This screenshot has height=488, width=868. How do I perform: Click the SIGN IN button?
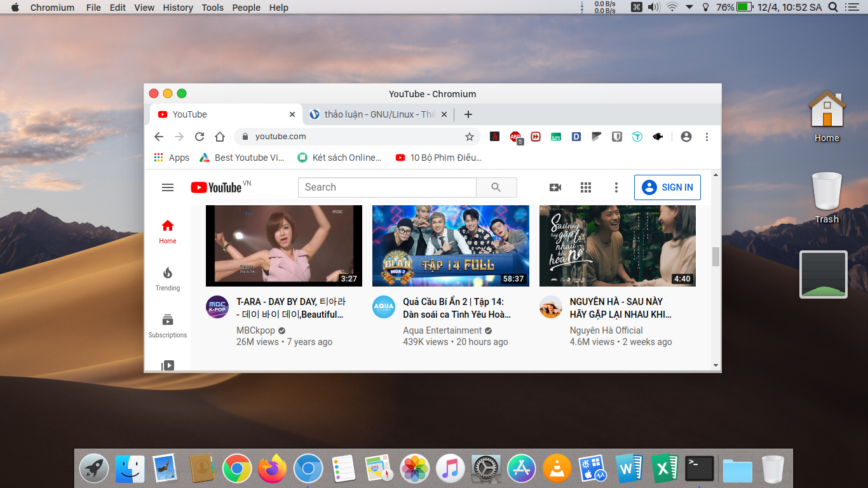(x=667, y=187)
